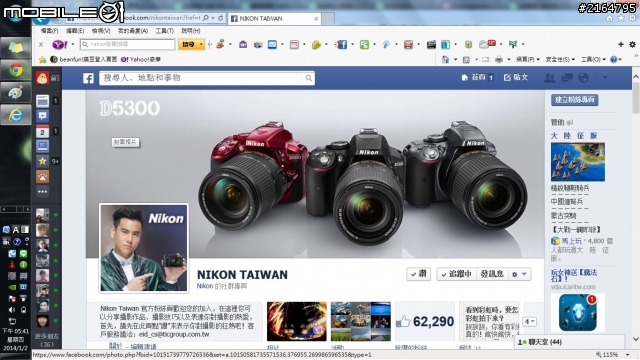Click the Facebook search input field
Screen dimensions: 640x360
coord(202,78)
